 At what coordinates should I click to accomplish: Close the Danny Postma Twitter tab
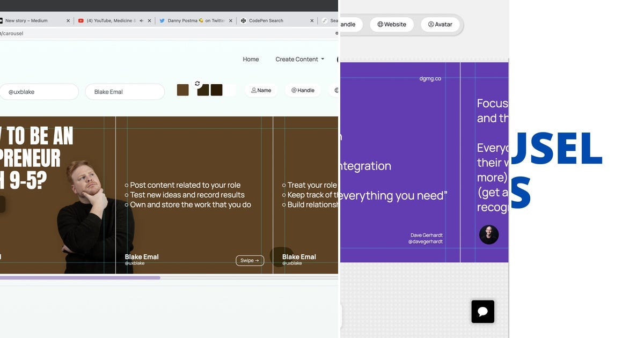pyautogui.click(x=231, y=20)
